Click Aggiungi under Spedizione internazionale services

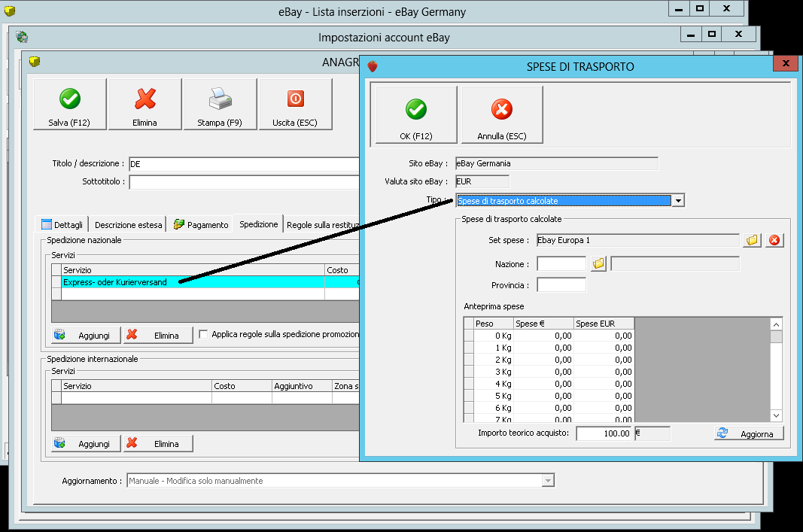[86, 444]
